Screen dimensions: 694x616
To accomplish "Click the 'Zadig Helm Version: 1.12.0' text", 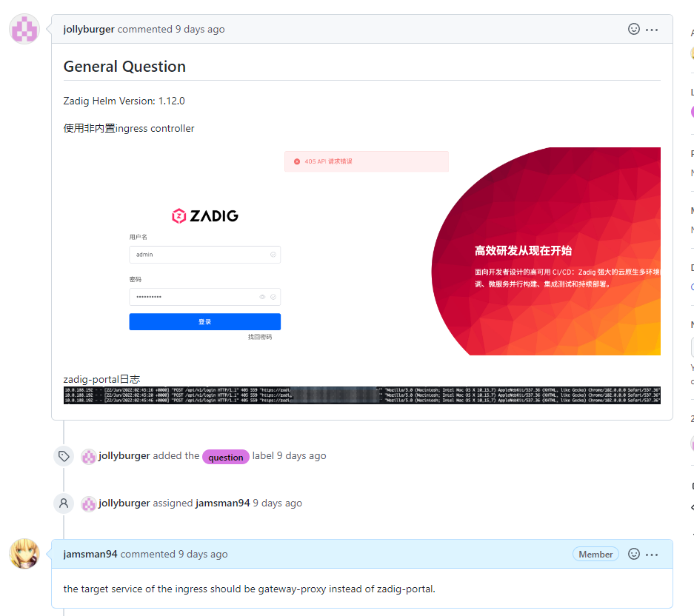I will click(x=124, y=101).
